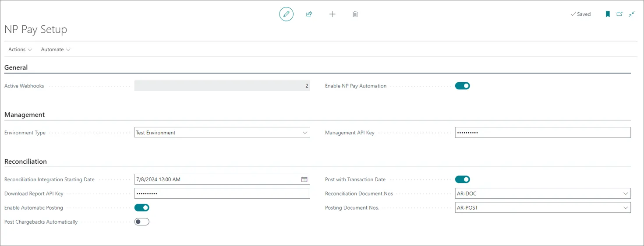Expand Reconciliation Document Nos dropdown
Screen dimensions: 644x246
tap(626, 193)
